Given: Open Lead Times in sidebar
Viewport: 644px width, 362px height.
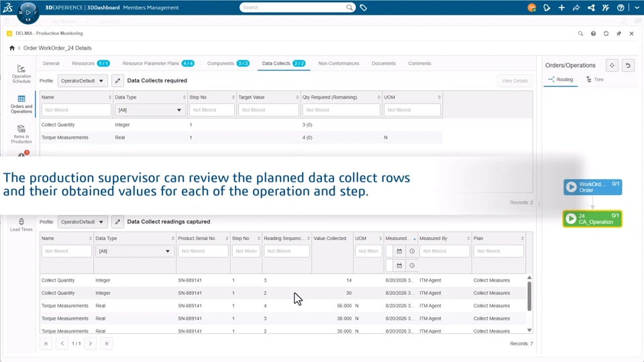Looking at the screenshot, I should point(21,225).
